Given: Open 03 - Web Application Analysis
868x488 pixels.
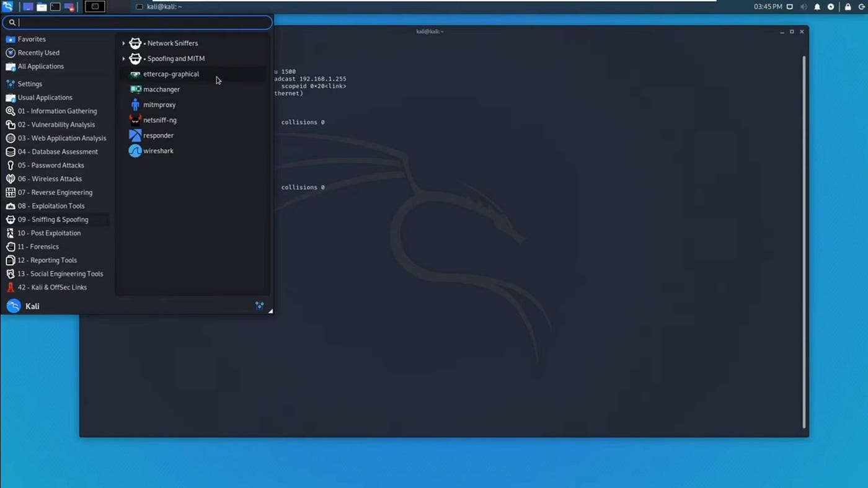Looking at the screenshot, I should (x=57, y=138).
